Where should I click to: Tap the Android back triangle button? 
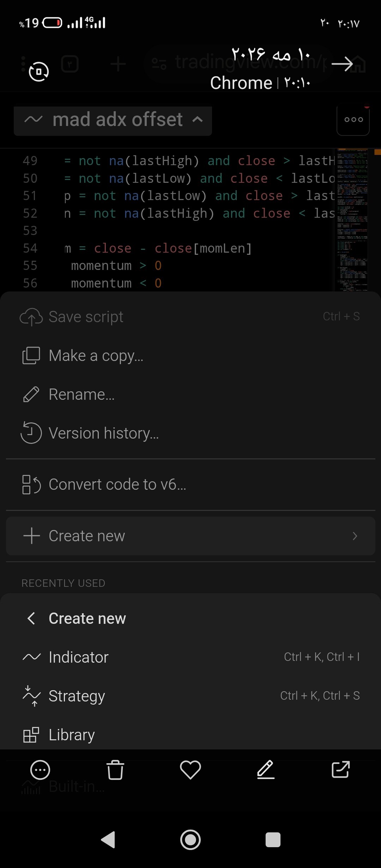pos(108,840)
